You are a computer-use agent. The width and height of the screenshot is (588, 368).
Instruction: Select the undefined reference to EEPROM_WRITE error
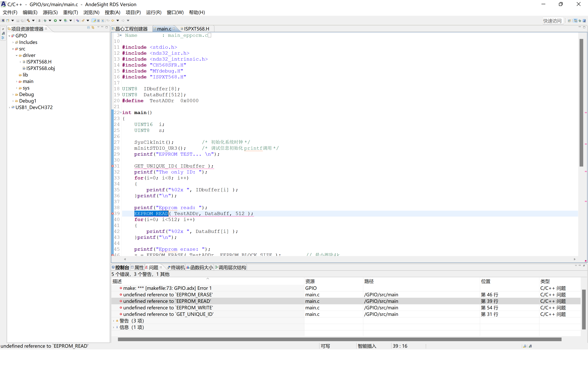[168, 308]
